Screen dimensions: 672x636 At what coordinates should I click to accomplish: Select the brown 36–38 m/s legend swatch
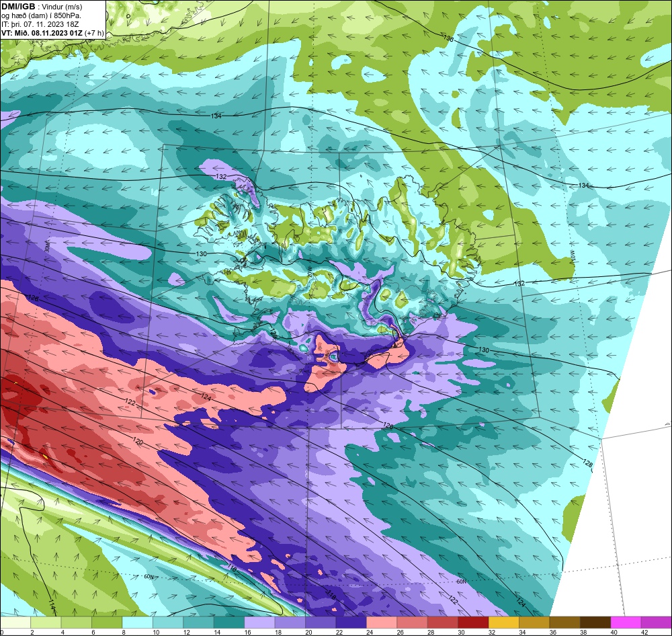coord(564,623)
